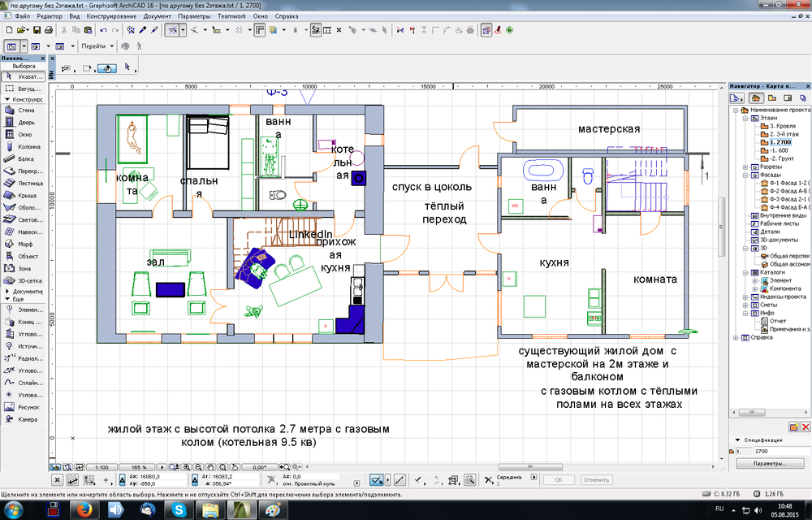Select the Камера (Camera) tool
The height and width of the screenshot is (520, 812).
pos(23,419)
